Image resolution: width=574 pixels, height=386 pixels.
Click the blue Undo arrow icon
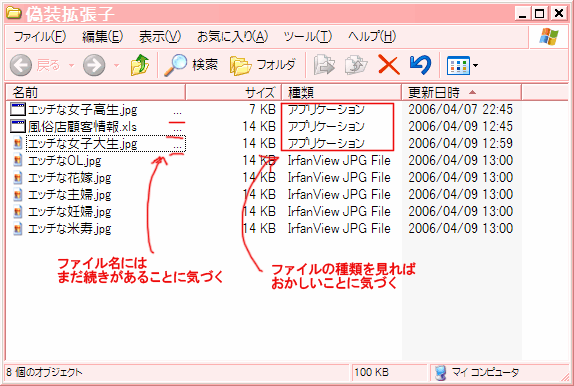pyautogui.click(x=420, y=65)
